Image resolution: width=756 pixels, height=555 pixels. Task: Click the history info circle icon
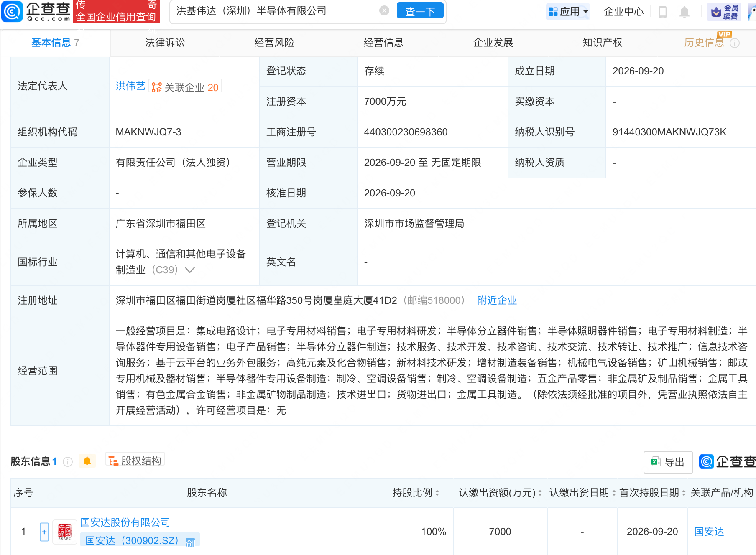pyautogui.click(x=735, y=43)
